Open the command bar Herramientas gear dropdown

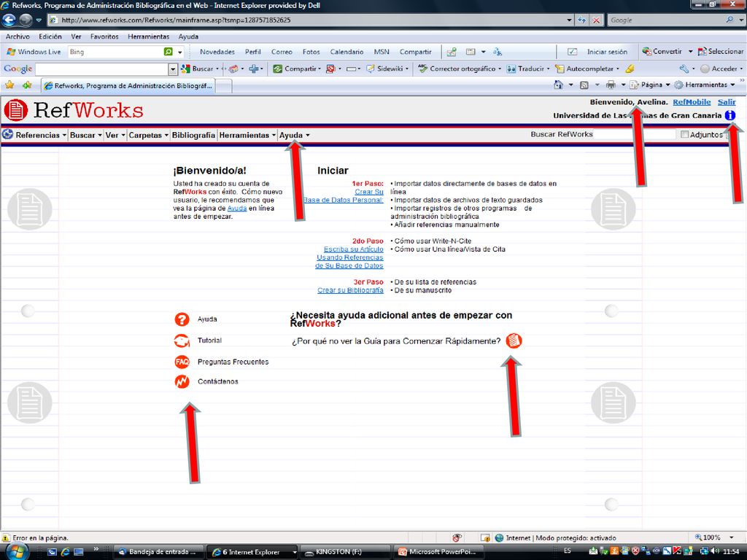click(705, 85)
